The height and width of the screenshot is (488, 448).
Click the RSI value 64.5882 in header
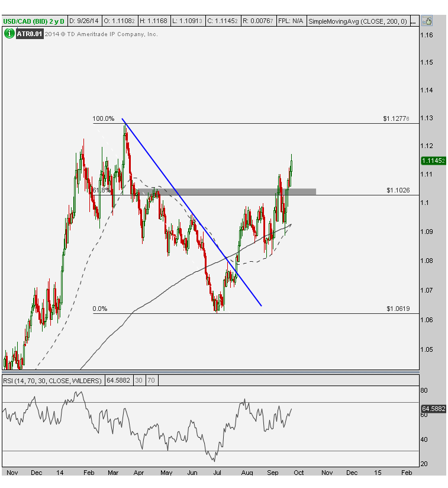coord(118,380)
